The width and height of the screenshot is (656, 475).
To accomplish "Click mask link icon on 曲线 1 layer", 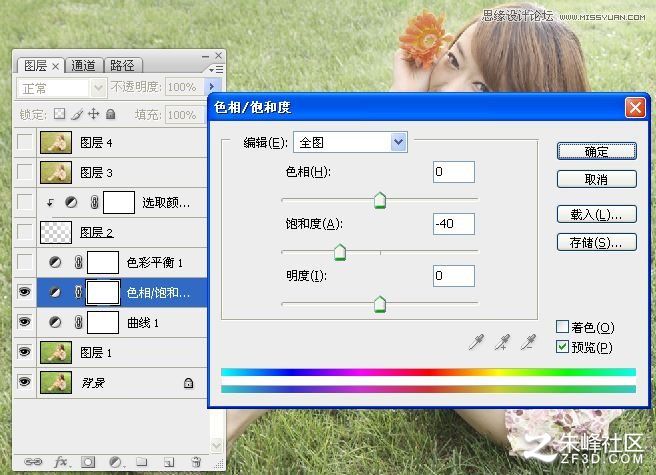I will click(x=78, y=322).
